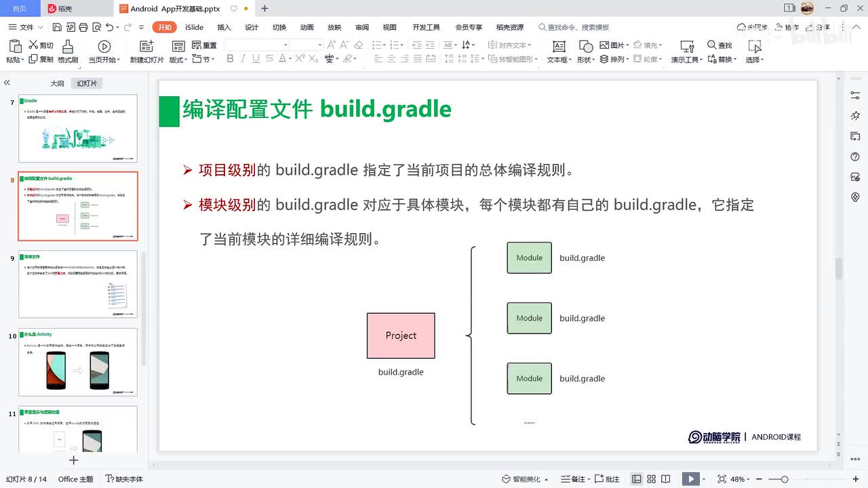868x488 pixels.
Task: Click the Save icon in quick access toolbar
Action: coord(57,27)
